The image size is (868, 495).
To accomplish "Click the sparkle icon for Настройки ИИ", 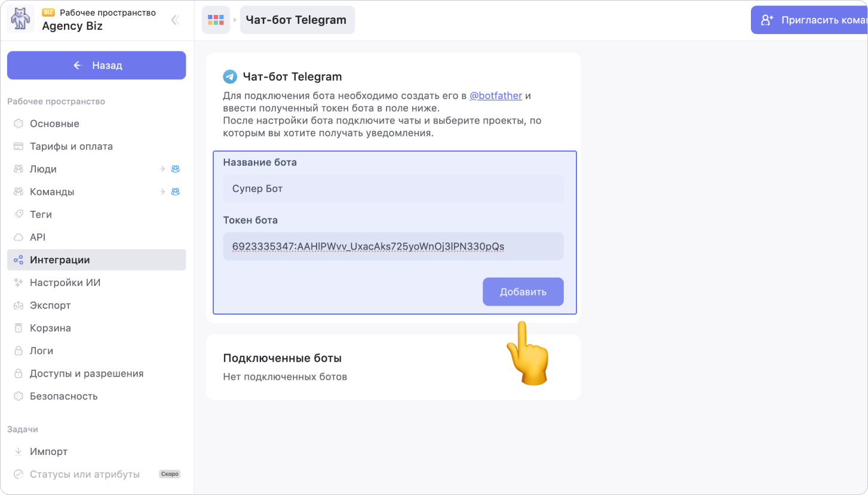I will tap(19, 282).
